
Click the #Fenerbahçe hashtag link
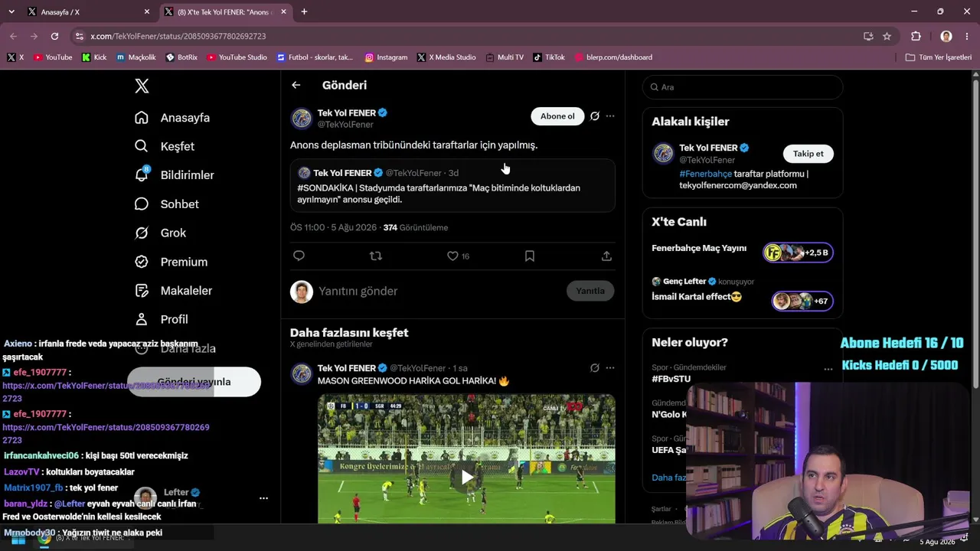pos(705,174)
